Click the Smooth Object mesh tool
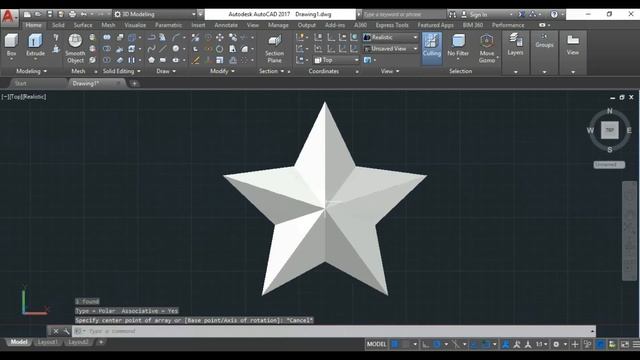Viewport: 640px width, 360px height. tap(75, 49)
